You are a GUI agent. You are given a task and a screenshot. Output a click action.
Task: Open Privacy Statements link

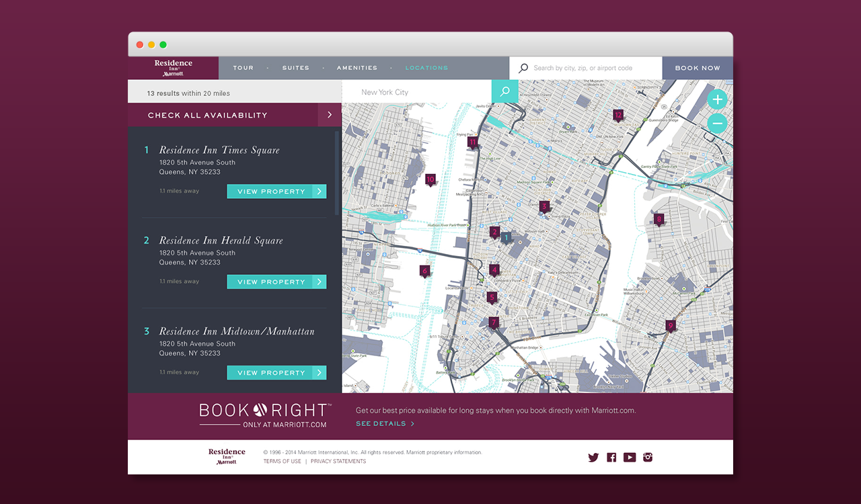(x=338, y=462)
